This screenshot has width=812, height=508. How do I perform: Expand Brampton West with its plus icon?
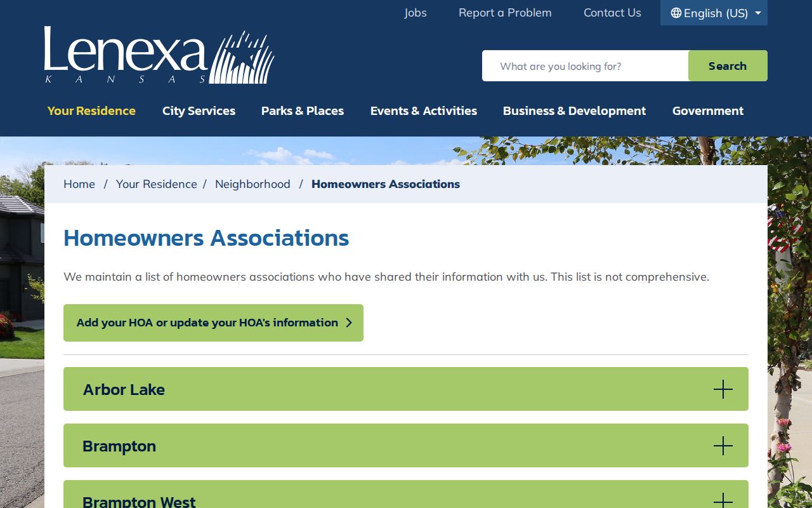(x=723, y=500)
